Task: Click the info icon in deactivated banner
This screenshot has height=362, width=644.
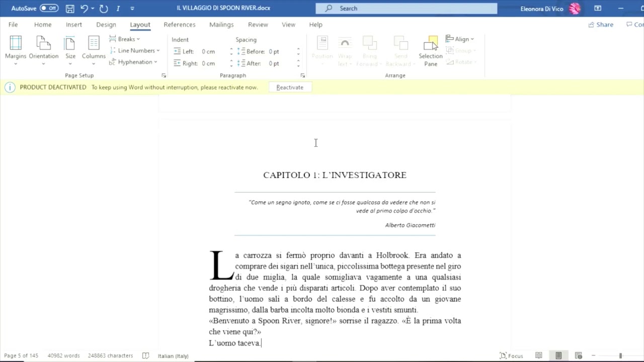Action: pyautogui.click(x=10, y=87)
